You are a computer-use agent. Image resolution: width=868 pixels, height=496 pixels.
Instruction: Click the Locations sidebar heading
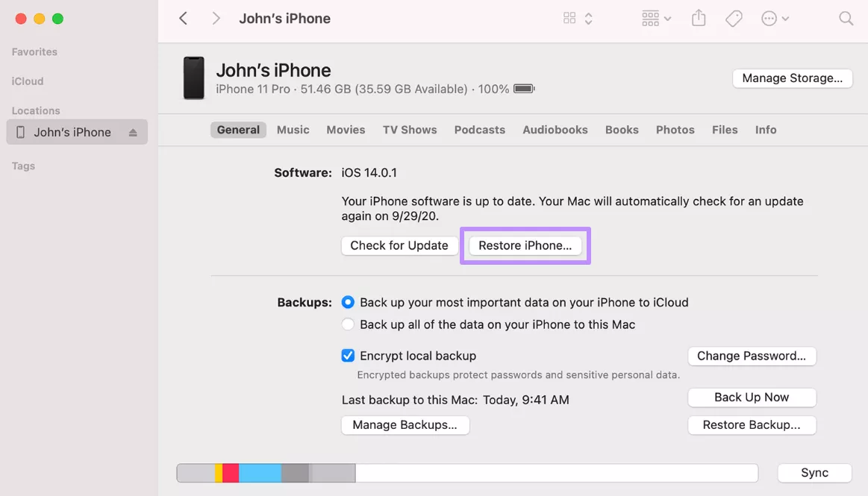click(36, 110)
